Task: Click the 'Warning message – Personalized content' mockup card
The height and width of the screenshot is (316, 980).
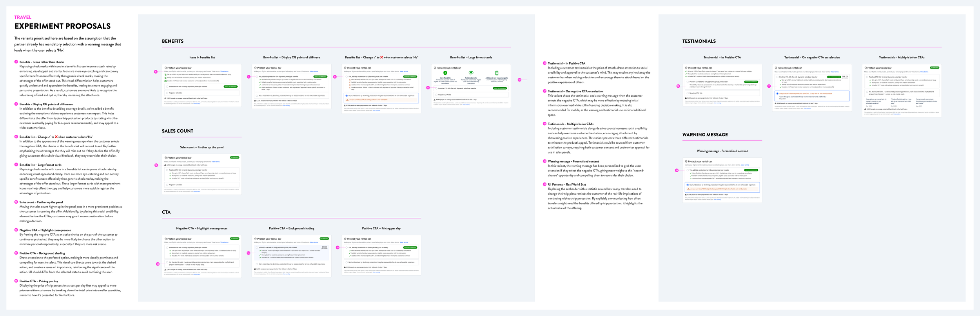Action: (722, 180)
